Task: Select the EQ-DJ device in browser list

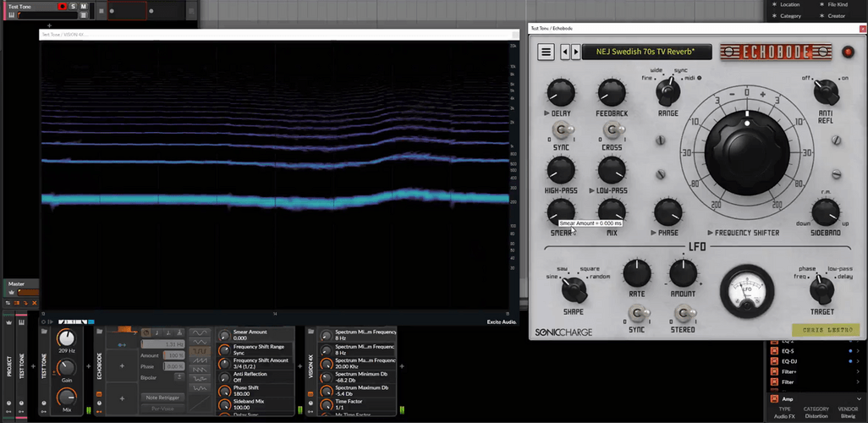Action: coord(815,361)
